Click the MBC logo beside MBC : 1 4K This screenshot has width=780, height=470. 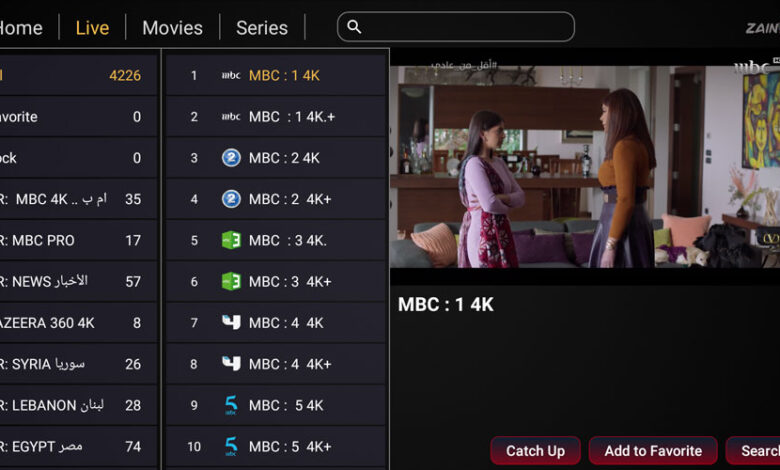(231, 76)
